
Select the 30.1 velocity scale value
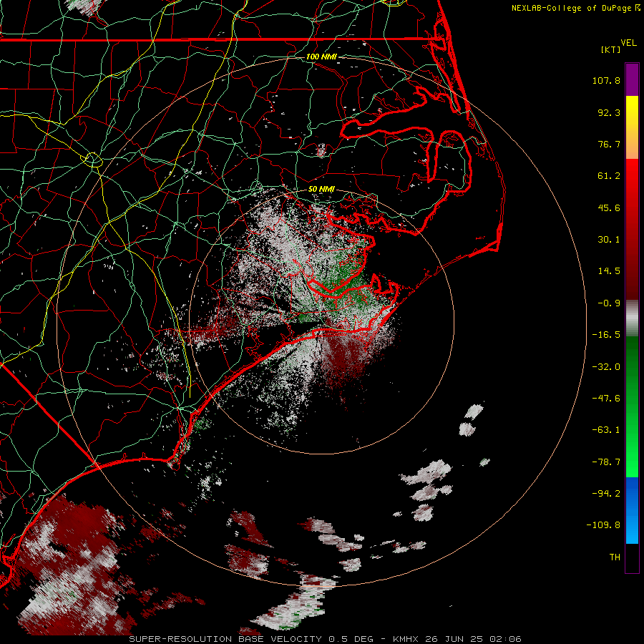click(609, 240)
